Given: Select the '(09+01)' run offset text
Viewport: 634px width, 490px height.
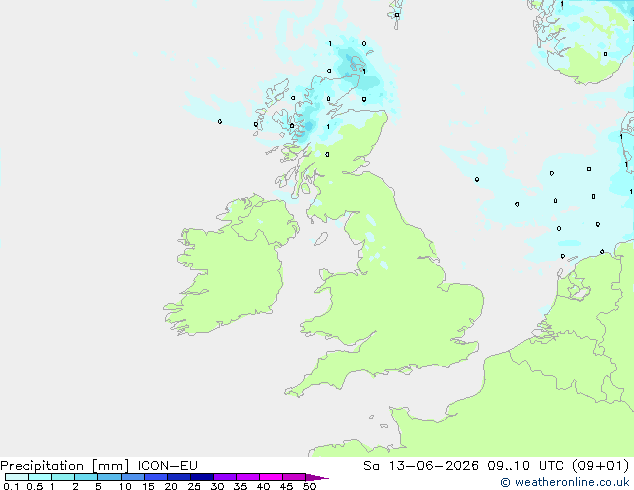Looking at the screenshot, I should point(601,466).
